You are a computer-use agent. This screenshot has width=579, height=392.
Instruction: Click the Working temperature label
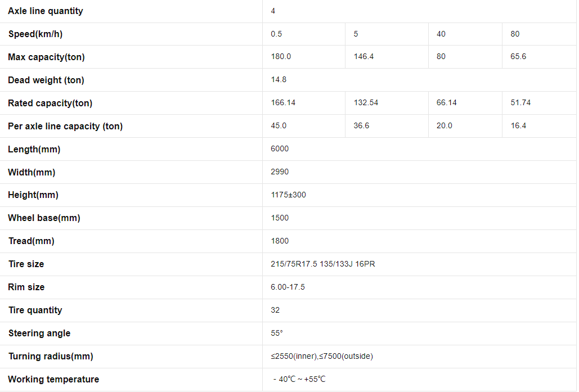pyautogui.click(x=53, y=380)
